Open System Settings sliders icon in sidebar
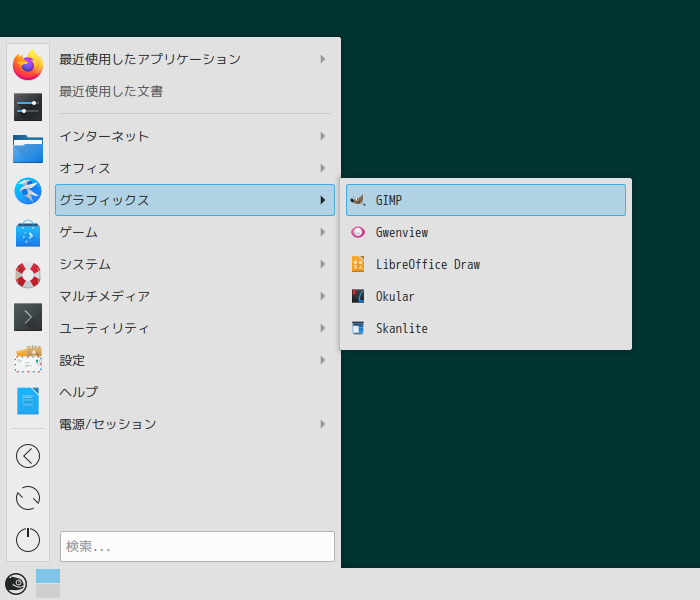The width and height of the screenshot is (700, 600). click(x=28, y=107)
